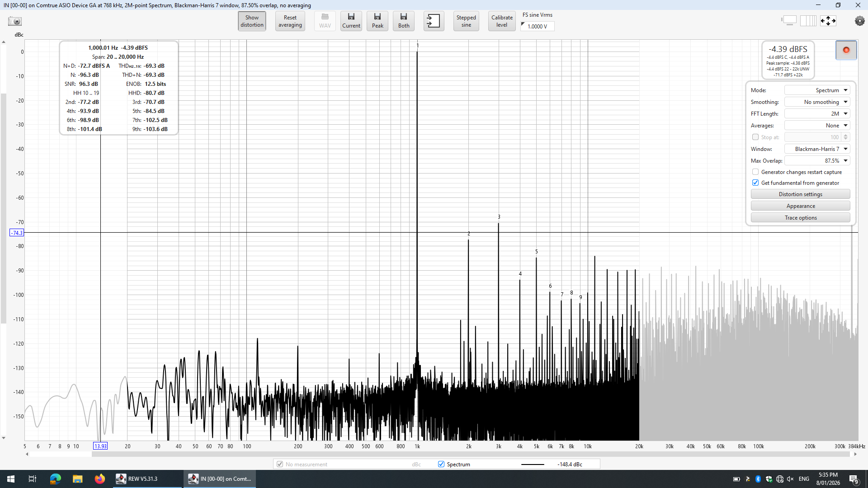Image resolution: width=868 pixels, height=488 pixels.
Task: Toggle the Show distortion button
Action: coord(252,21)
